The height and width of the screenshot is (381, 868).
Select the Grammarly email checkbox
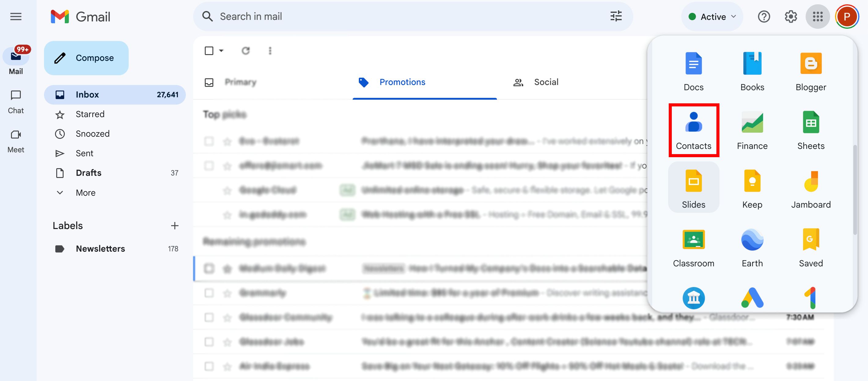tap(209, 293)
